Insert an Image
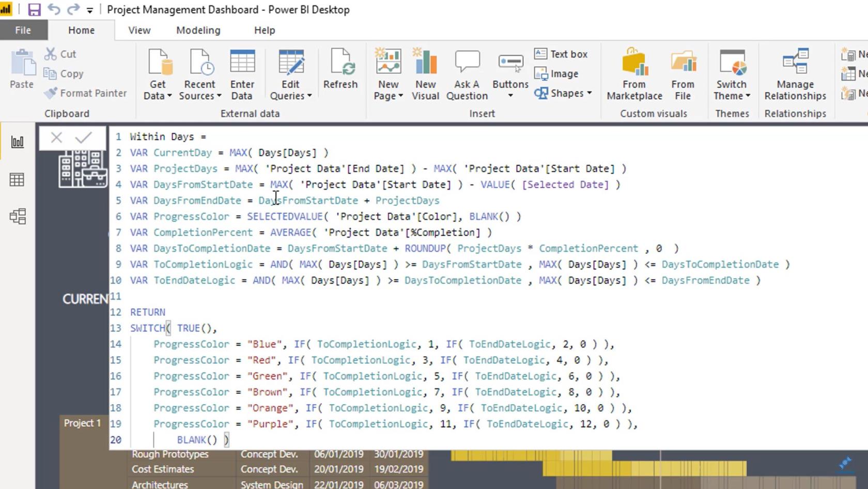 (556, 73)
